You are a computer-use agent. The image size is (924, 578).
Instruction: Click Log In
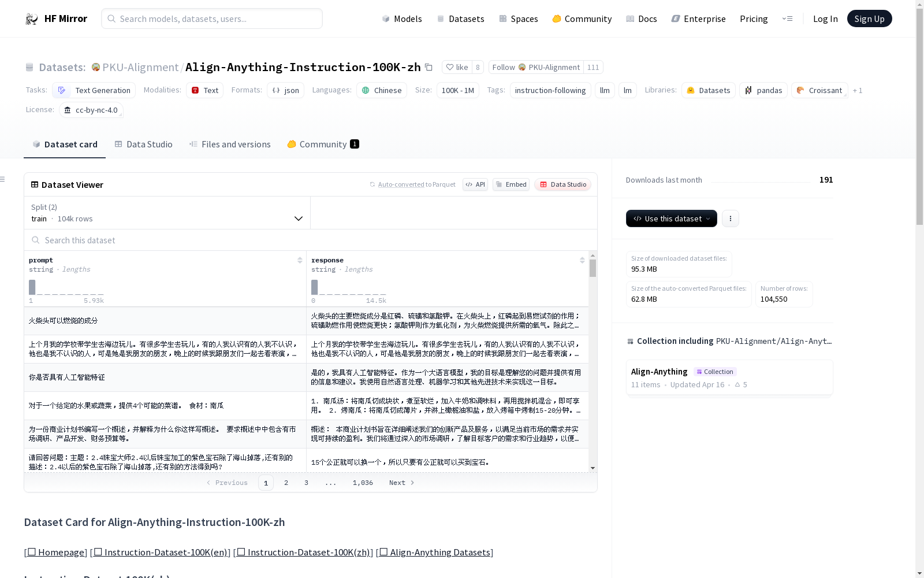point(825,18)
